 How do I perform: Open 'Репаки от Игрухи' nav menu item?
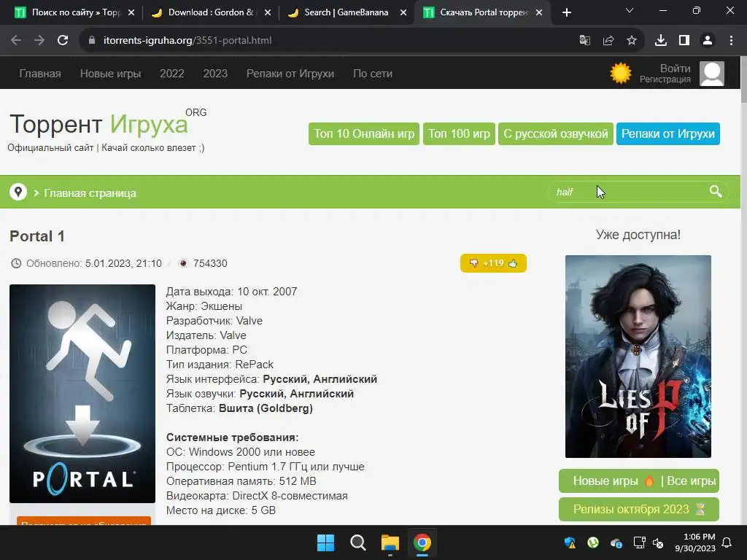pos(290,74)
